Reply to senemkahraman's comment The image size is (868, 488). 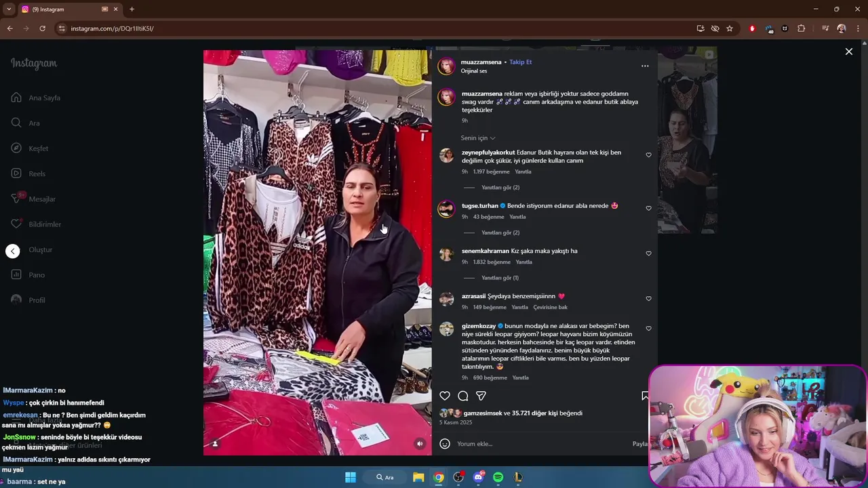tap(524, 262)
